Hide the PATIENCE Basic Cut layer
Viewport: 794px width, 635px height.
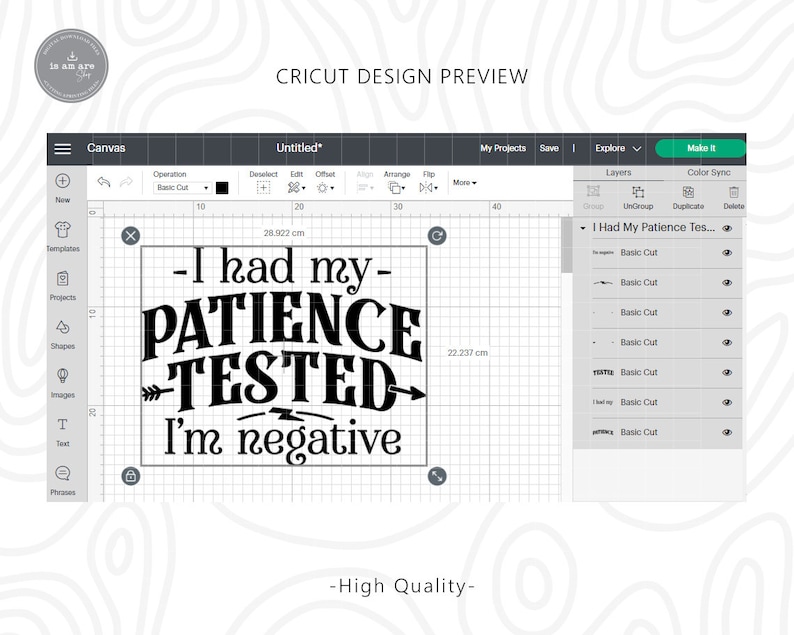point(727,432)
